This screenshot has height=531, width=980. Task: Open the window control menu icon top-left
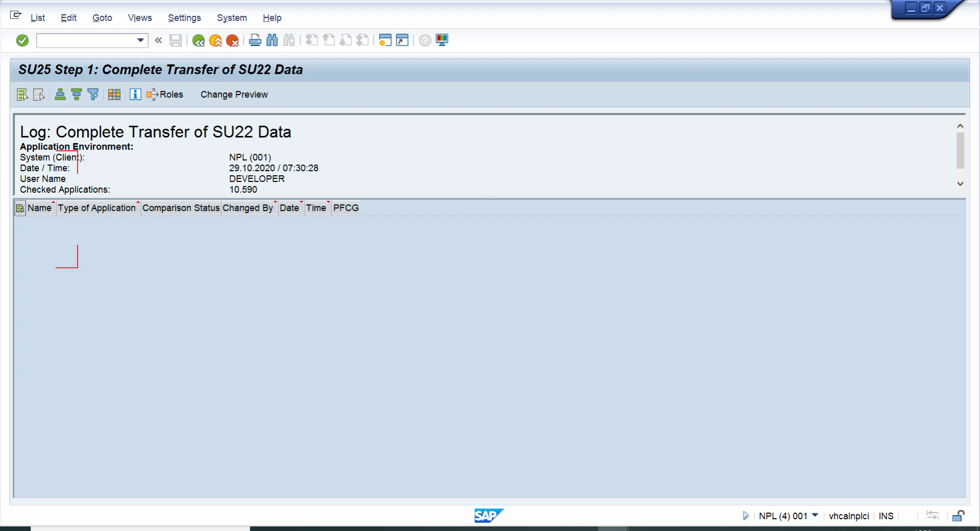click(16, 15)
